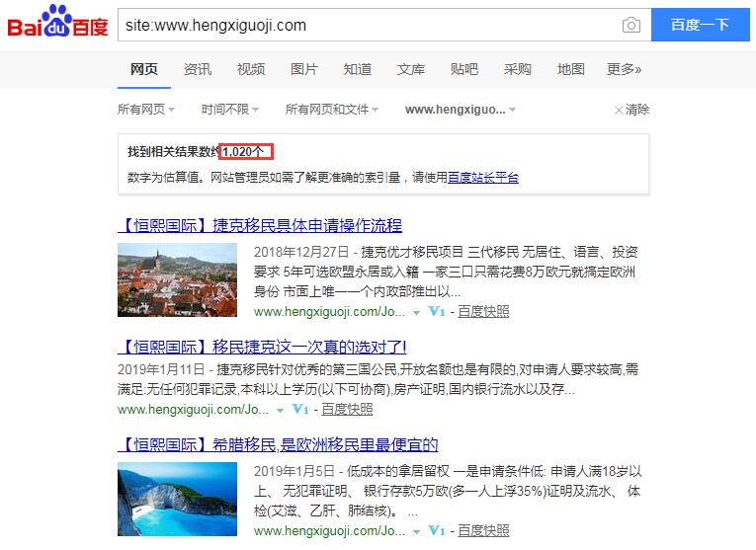
Task: Open the www.hengxiguo... site filter dropdown
Action: [461, 110]
